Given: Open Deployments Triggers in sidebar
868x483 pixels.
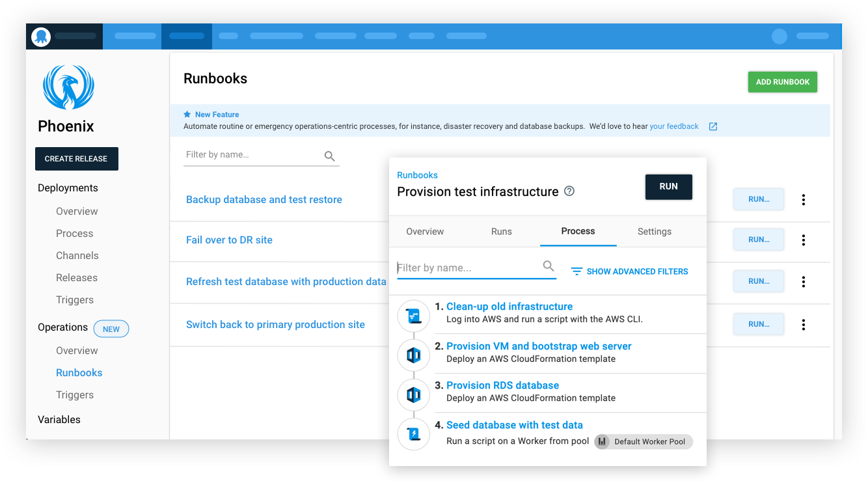Looking at the screenshot, I should (75, 300).
